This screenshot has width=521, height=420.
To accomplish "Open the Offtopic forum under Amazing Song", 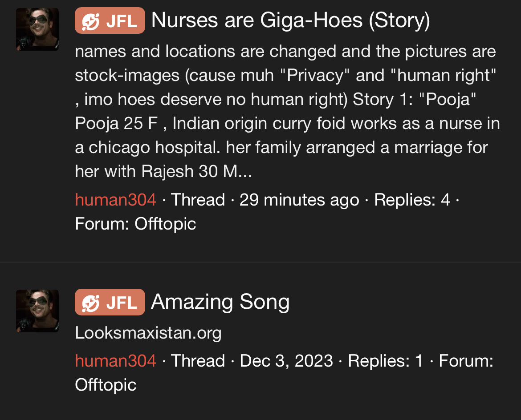I will (x=106, y=385).
